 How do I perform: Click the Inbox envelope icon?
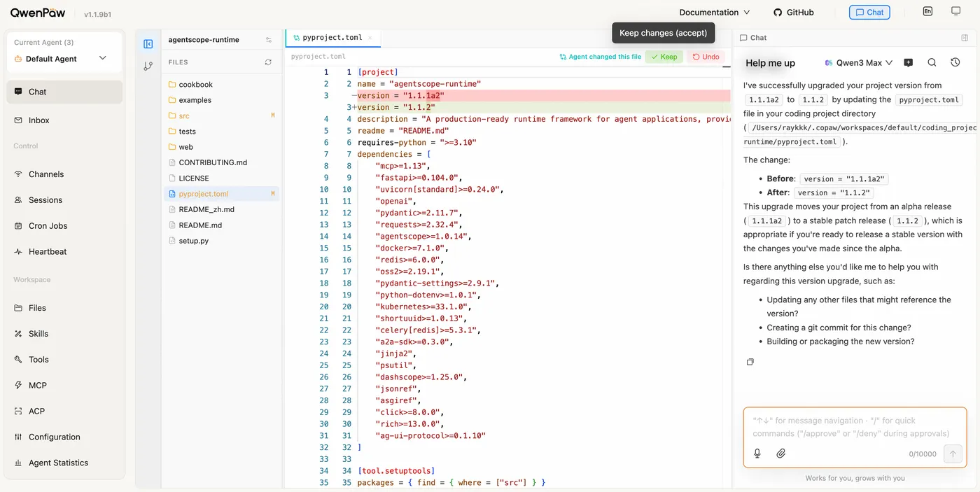(x=18, y=120)
